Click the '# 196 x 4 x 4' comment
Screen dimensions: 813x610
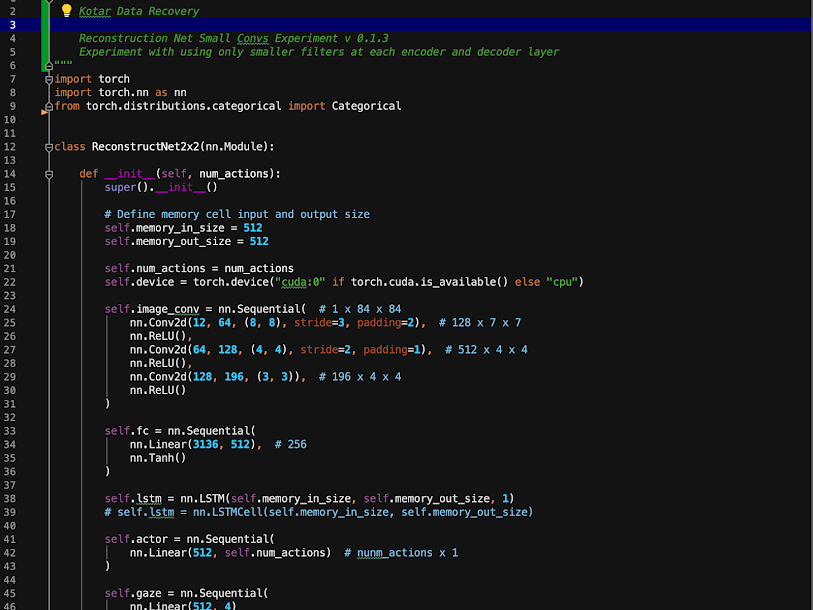360,377
